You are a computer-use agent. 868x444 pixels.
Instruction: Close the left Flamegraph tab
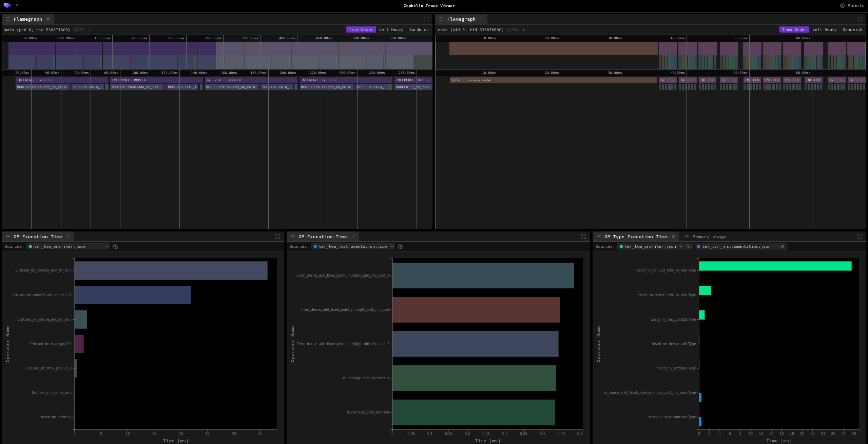pyautogui.click(x=48, y=19)
